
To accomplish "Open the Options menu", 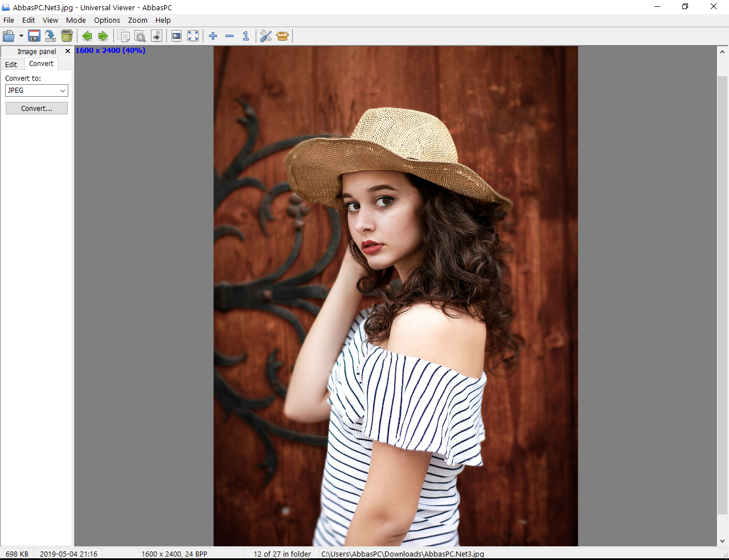I will click(107, 20).
